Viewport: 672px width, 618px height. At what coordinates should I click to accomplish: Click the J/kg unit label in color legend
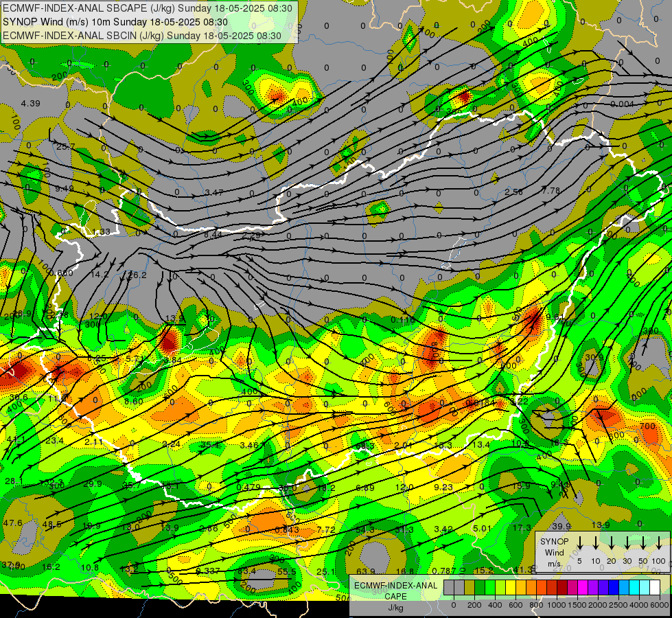pyautogui.click(x=396, y=608)
